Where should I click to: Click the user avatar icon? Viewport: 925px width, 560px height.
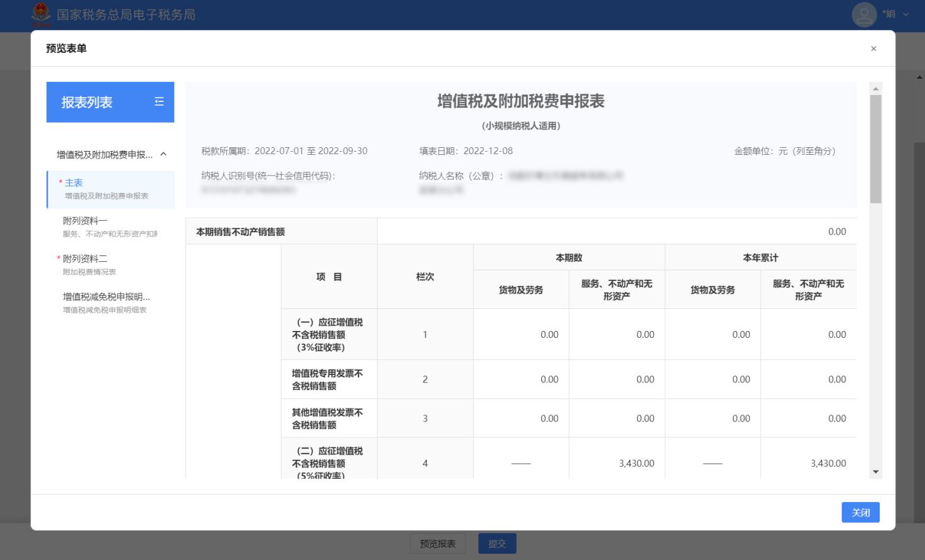(x=864, y=14)
